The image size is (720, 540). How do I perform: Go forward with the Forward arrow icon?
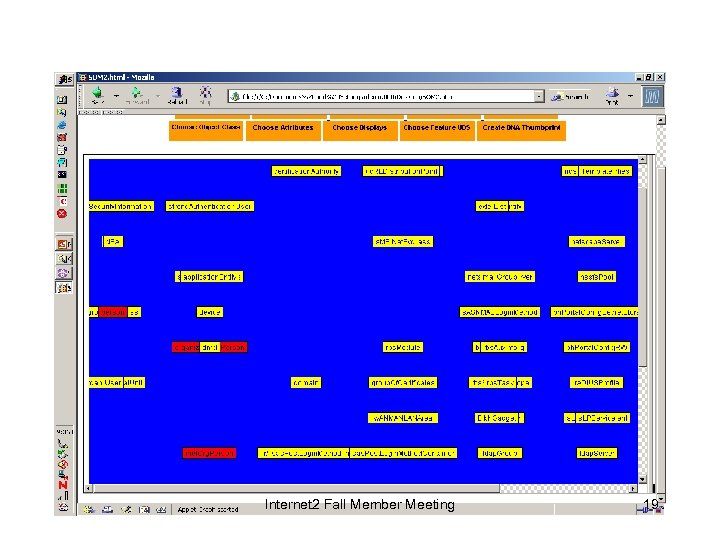pyautogui.click(x=136, y=93)
